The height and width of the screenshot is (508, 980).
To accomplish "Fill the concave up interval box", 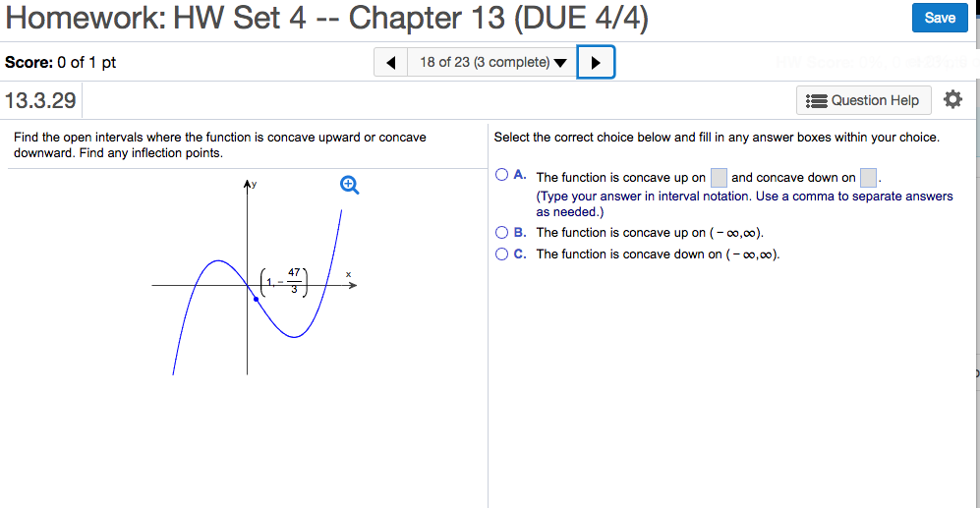I will tap(719, 178).
